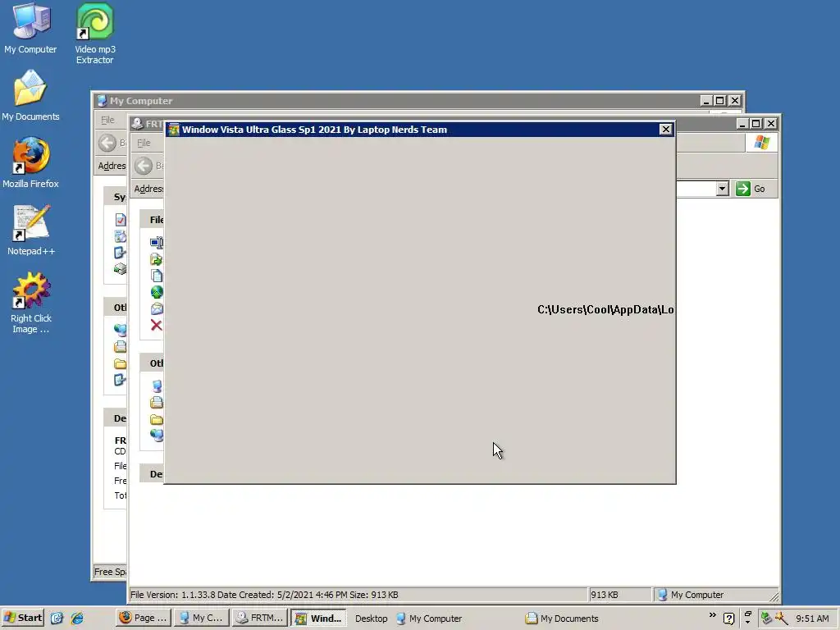Image resolution: width=840 pixels, height=630 pixels.
Task: Click printer-folder icon under FRTM Other Places
Action: tap(157, 402)
